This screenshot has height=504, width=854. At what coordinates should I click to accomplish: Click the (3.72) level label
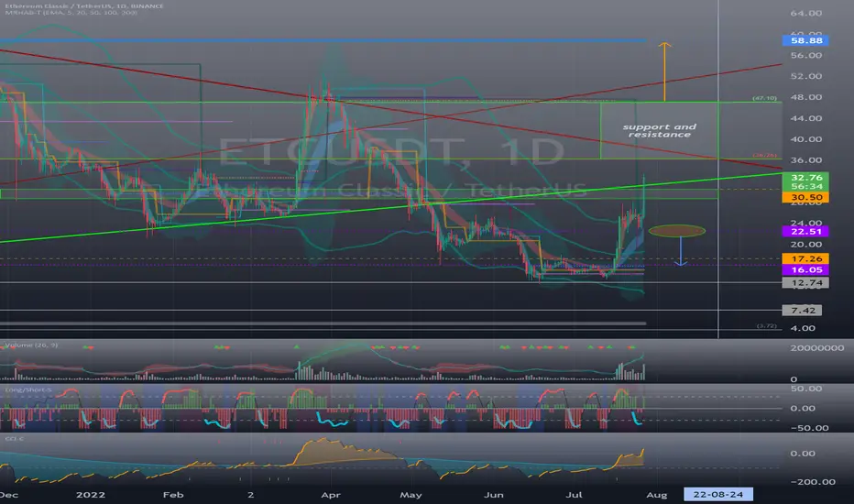pos(766,326)
